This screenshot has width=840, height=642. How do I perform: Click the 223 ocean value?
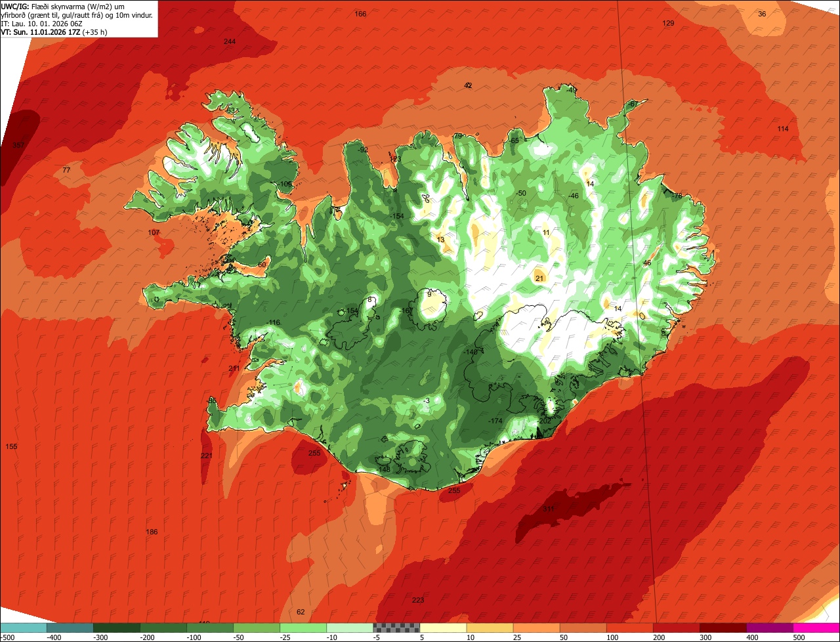(418, 600)
